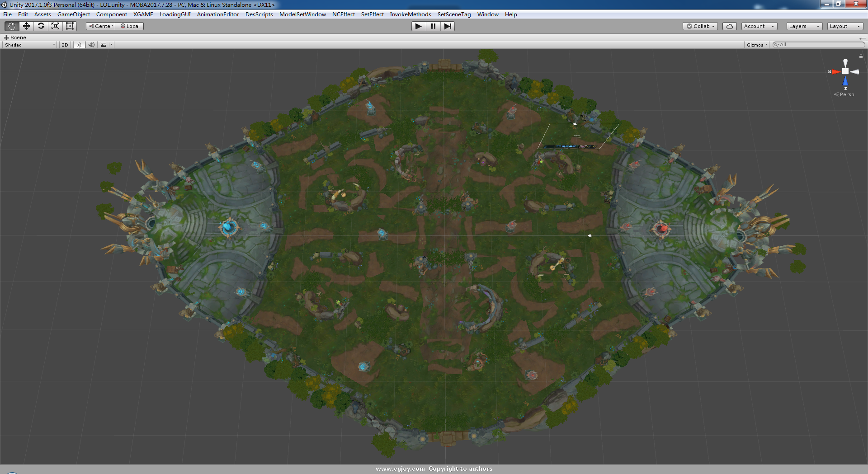Screen dimensions: 868x474
Task: Select the Scale tool
Action: point(55,26)
